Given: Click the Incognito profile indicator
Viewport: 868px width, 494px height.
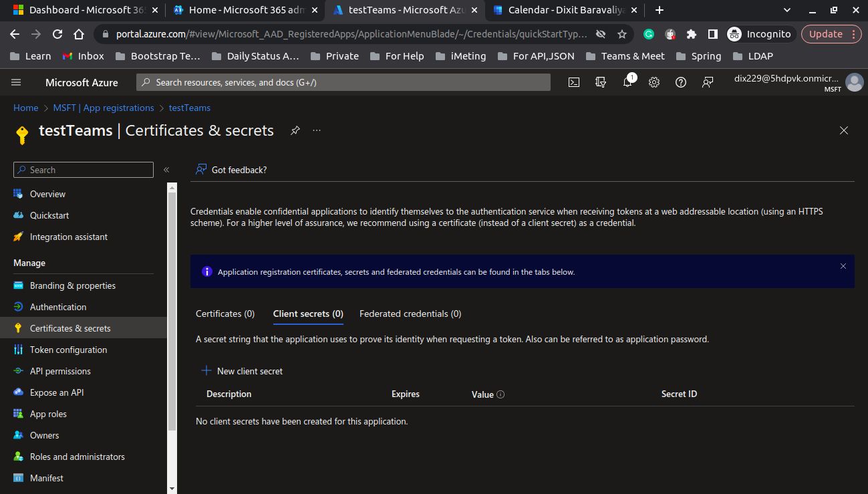Looking at the screenshot, I should (760, 34).
